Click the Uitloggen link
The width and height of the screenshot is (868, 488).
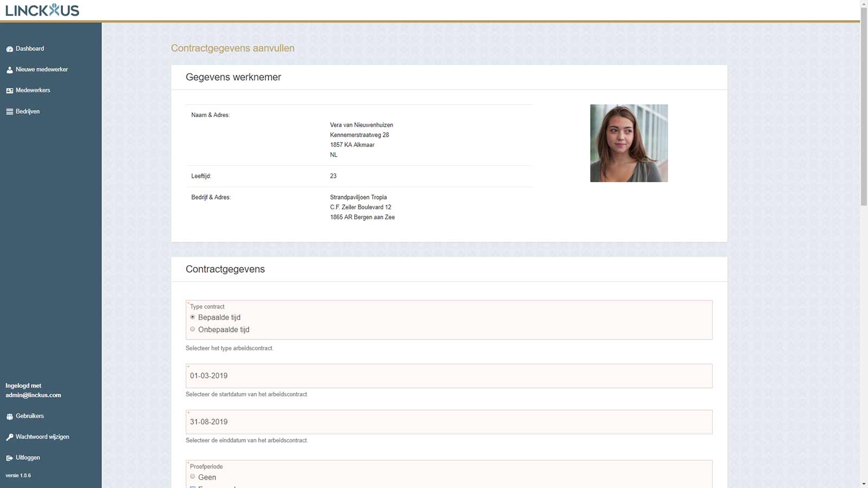pyautogui.click(x=28, y=458)
